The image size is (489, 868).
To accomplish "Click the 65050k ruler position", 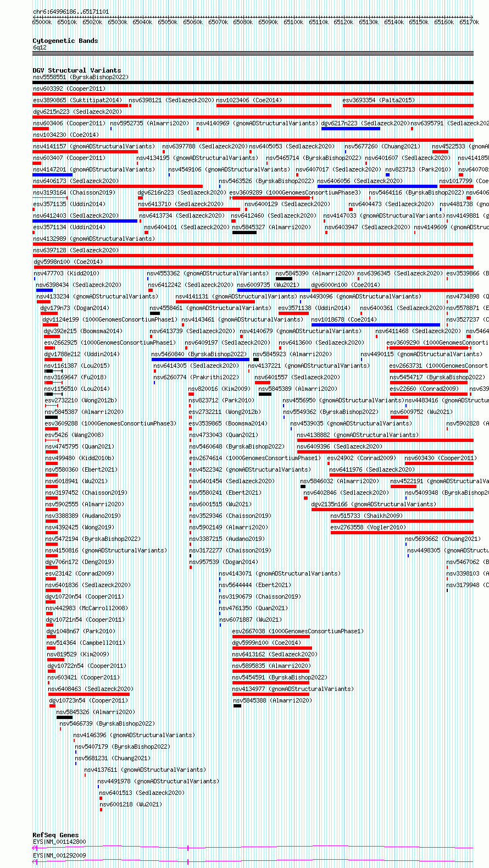I will coord(168,22).
